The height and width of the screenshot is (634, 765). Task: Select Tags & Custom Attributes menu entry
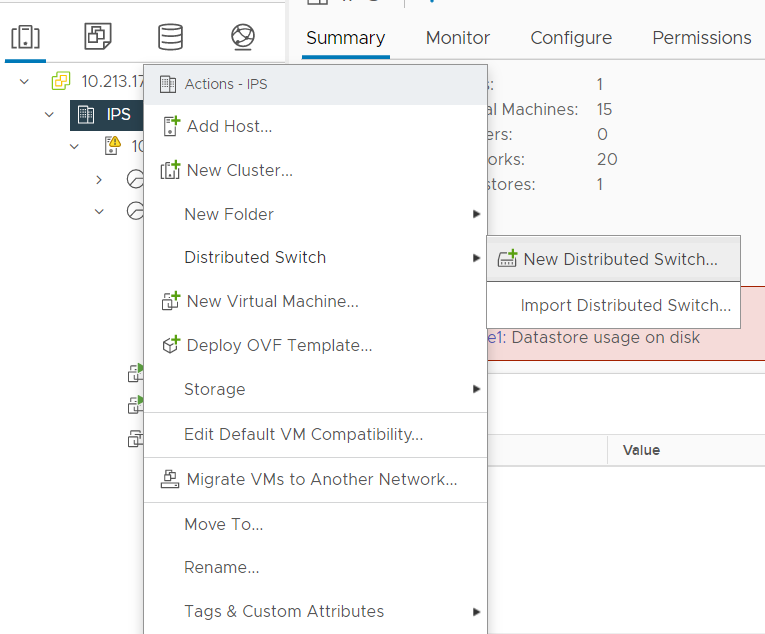[x=316, y=612]
